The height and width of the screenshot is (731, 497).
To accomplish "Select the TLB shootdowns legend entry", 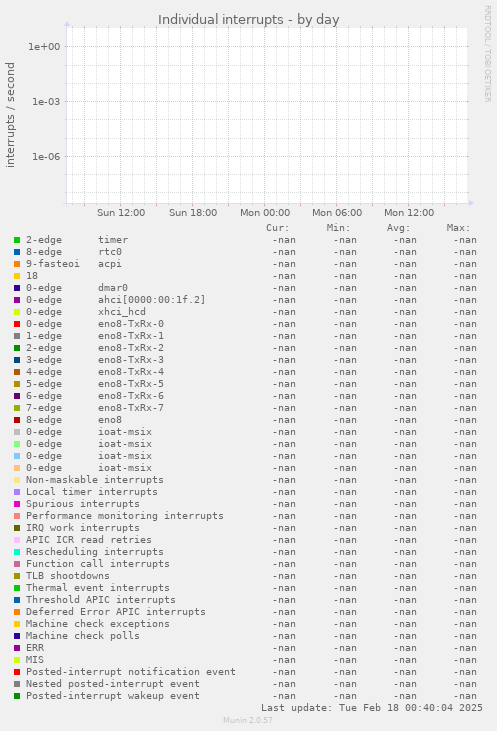I will [68, 576].
